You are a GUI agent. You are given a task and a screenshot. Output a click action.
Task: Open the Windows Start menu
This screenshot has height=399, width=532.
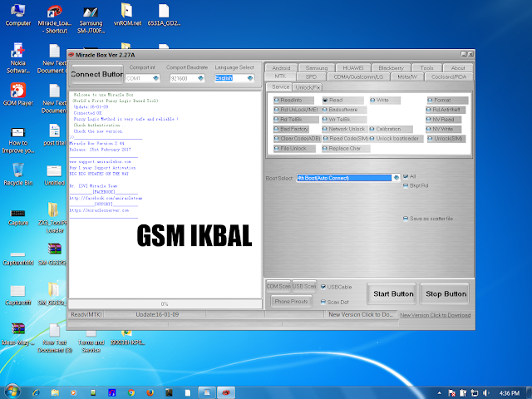tap(12, 392)
